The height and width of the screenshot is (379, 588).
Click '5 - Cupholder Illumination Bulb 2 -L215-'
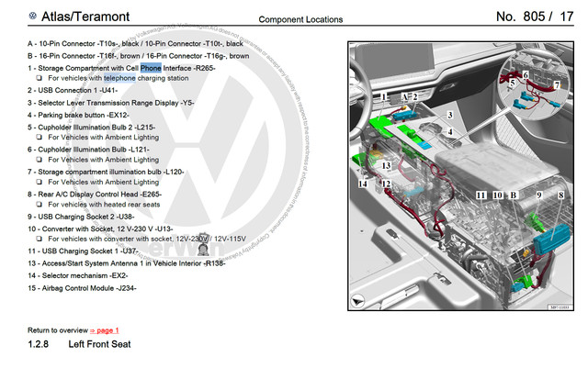[91, 128]
